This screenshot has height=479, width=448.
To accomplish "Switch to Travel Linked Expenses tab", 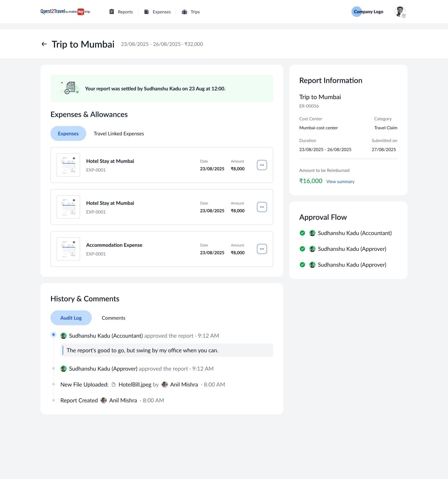I will (119, 134).
